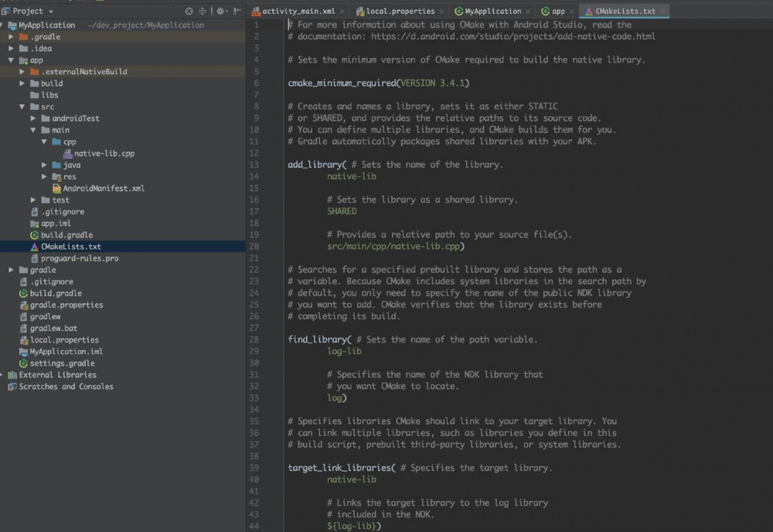Hide the Project tool window
This screenshot has height=532, width=773.
click(237, 12)
